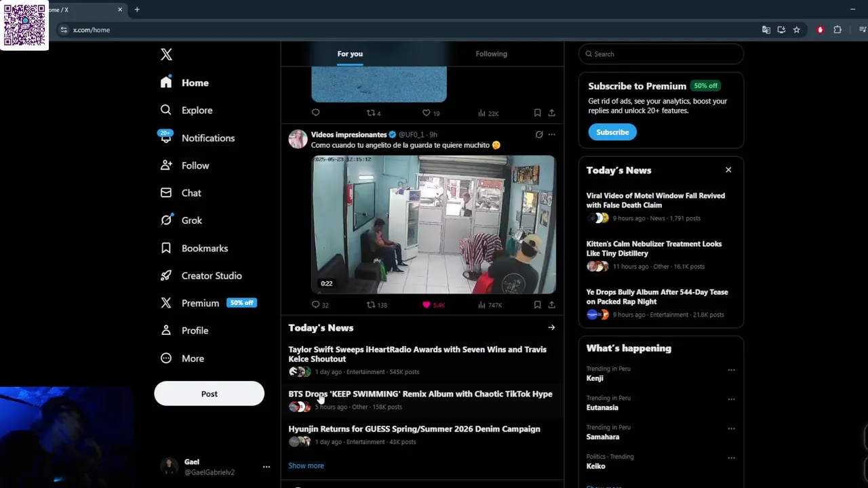Reply to Videos impresionantes post
Image resolution: width=868 pixels, height=488 pixels.
pos(315,305)
